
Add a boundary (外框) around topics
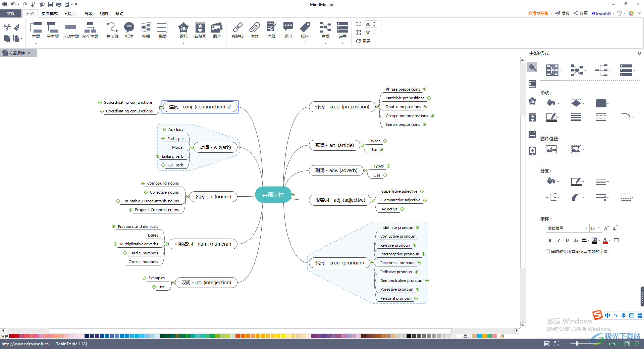(x=146, y=30)
